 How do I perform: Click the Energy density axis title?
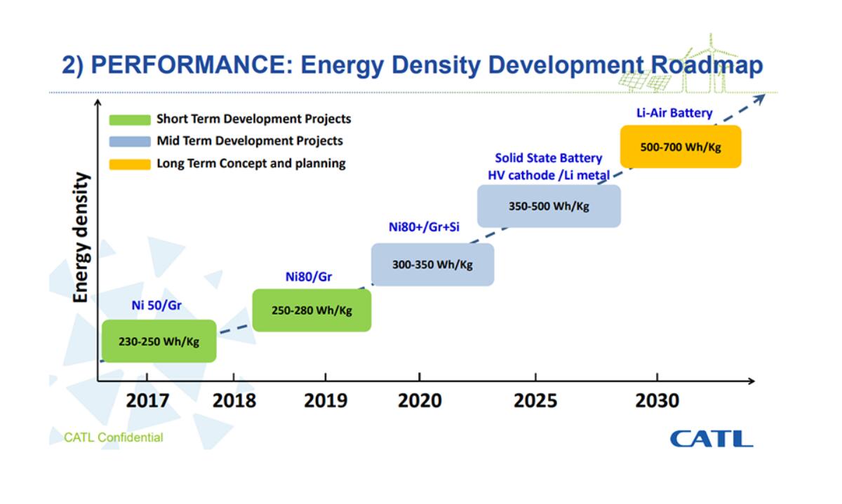pyautogui.click(x=81, y=238)
